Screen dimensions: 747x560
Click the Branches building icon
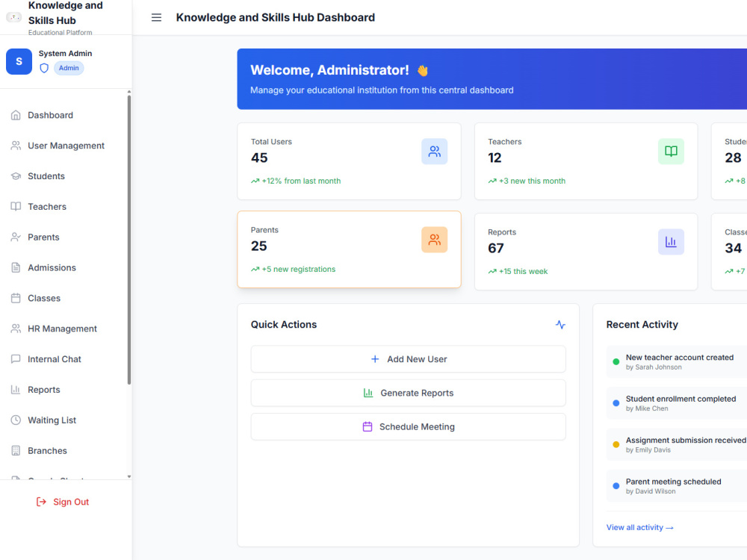(16, 450)
